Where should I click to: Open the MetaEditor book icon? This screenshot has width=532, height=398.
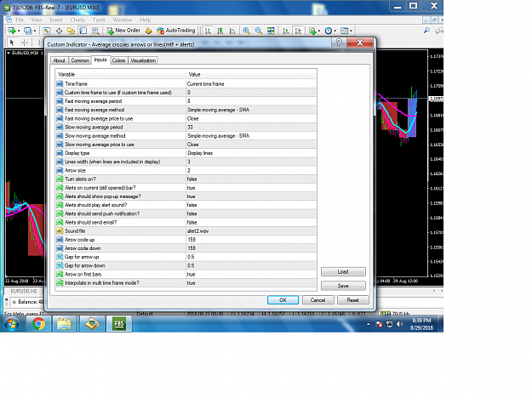coord(148,31)
